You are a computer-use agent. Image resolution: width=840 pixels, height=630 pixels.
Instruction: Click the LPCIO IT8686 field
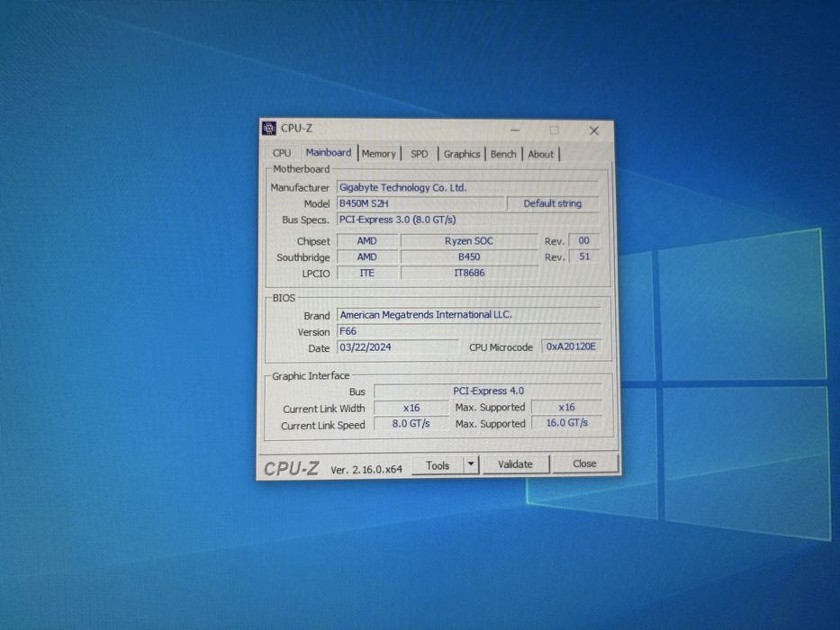pos(469,274)
